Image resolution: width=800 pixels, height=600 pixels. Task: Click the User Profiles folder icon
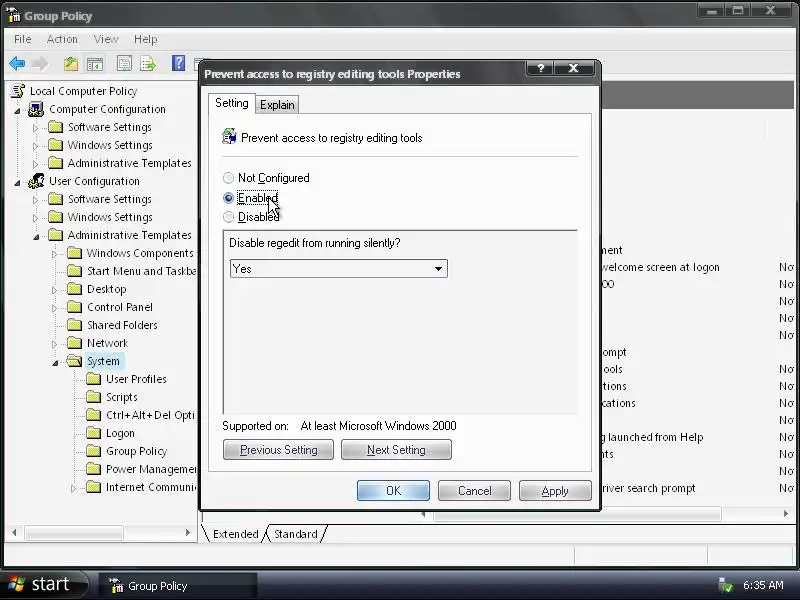pos(93,379)
